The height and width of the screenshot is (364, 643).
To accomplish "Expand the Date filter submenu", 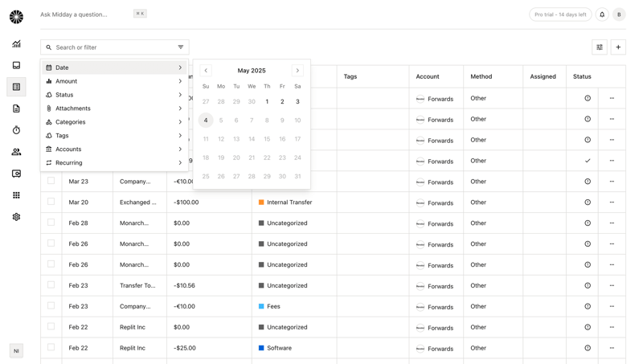I will (x=114, y=67).
